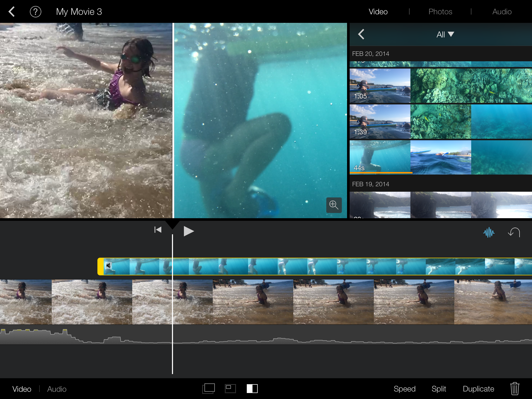
Task: Select the split screen overlay mode
Action: [x=252, y=389]
